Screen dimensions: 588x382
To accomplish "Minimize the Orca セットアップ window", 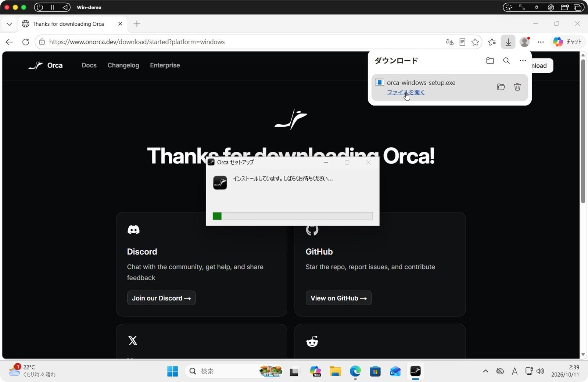I will (x=326, y=162).
